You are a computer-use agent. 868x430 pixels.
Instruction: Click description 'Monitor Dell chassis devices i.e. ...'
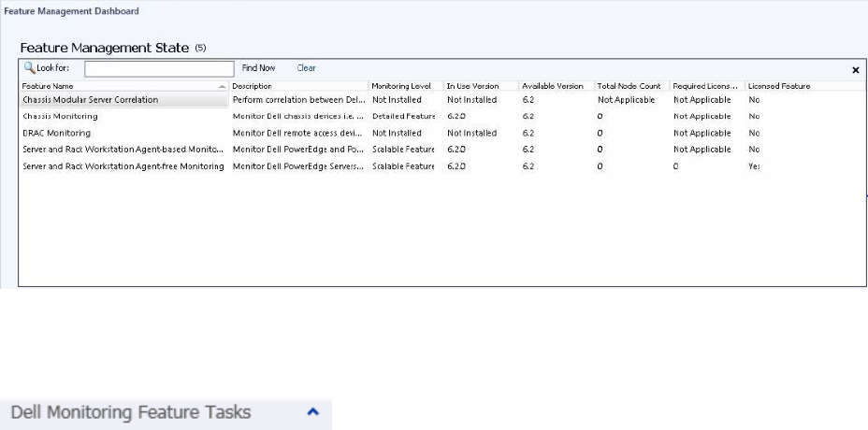click(299, 116)
